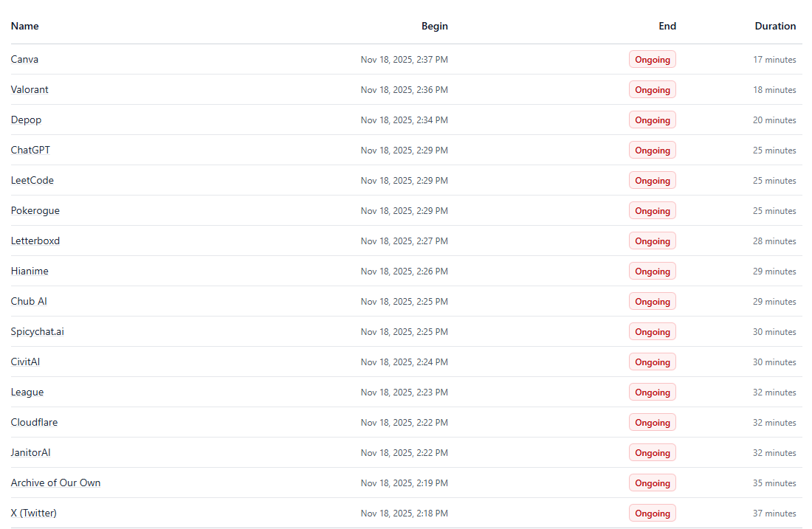
Task: Click the Ongoing badge for ChatGPT
Action: (x=653, y=150)
